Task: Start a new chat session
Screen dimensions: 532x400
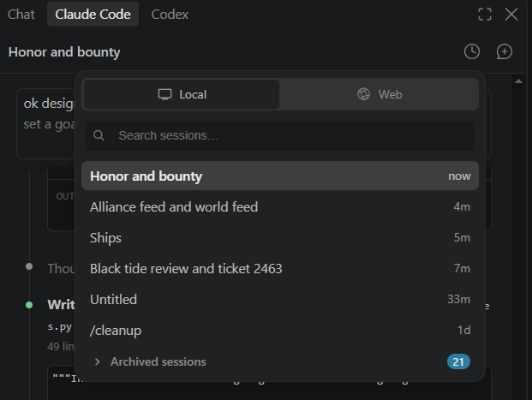Action: click(x=505, y=51)
